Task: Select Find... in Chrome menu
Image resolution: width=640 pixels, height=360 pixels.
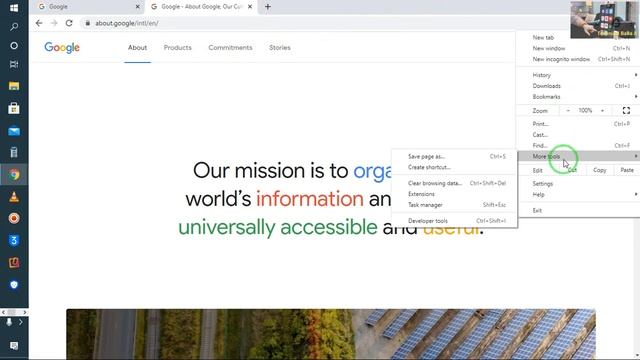Action: pos(578,145)
